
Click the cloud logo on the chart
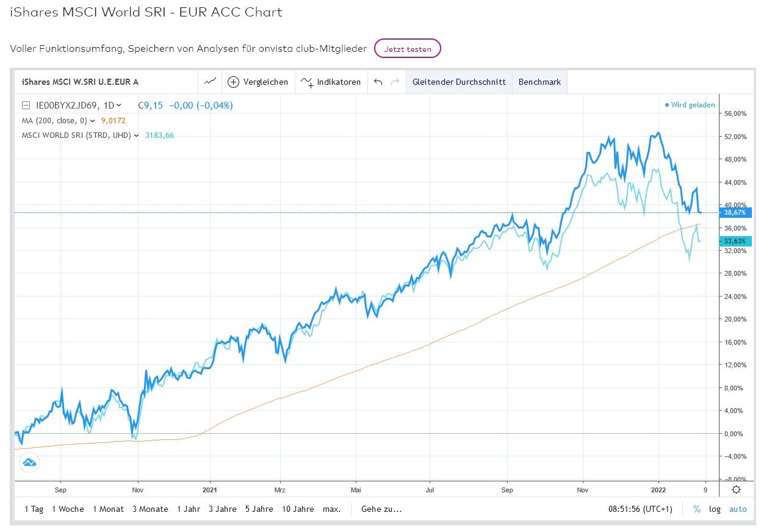tap(29, 463)
